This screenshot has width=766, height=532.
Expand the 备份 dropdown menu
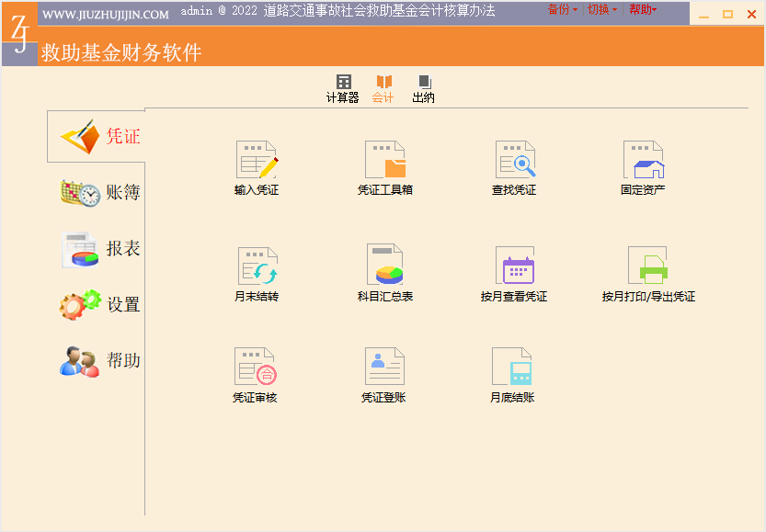(563, 10)
